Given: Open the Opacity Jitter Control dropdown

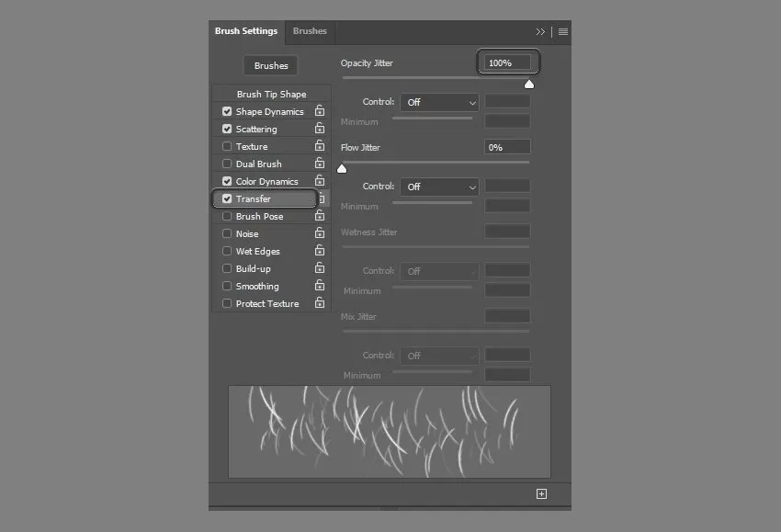Looking at the screenshot, I should (x=439, y=102).
